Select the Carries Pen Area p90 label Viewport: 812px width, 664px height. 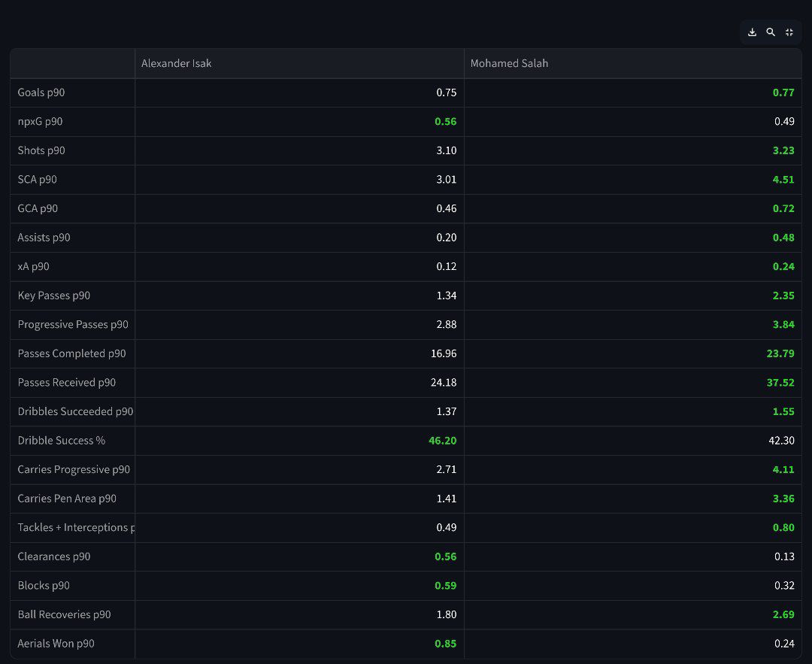point(67,499)
